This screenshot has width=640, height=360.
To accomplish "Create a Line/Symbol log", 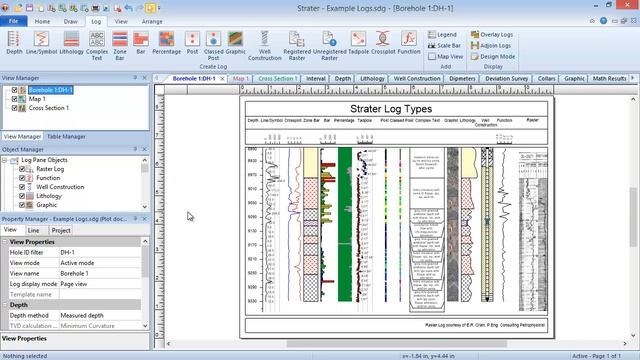I will (41, 43).
